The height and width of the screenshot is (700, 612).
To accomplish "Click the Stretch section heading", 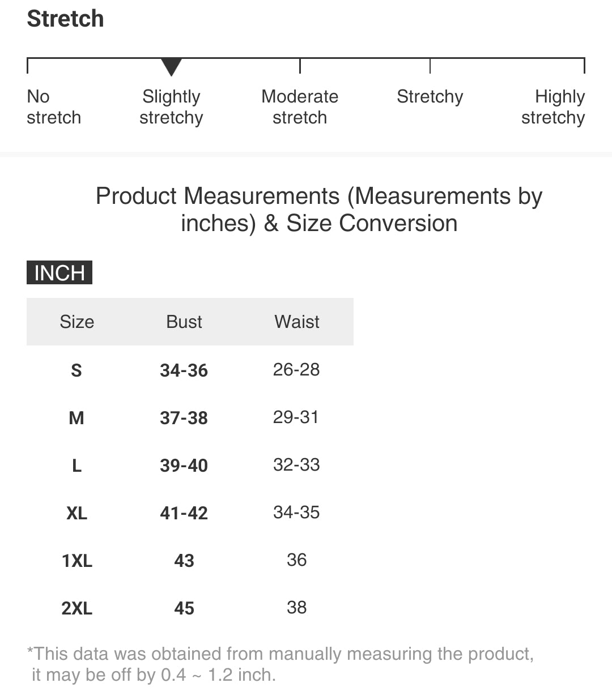I will (x=66, y=19).
